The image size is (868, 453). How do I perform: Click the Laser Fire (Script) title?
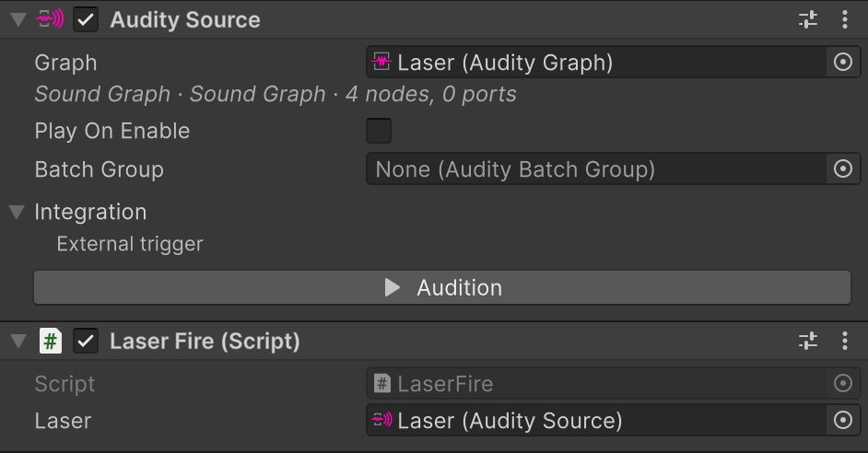click(x=205, y=342)
